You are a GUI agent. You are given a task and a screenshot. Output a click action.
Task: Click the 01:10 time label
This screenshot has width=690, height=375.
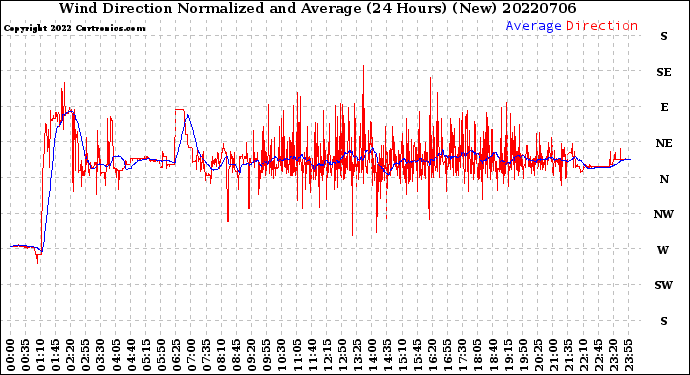pos(40,355)
